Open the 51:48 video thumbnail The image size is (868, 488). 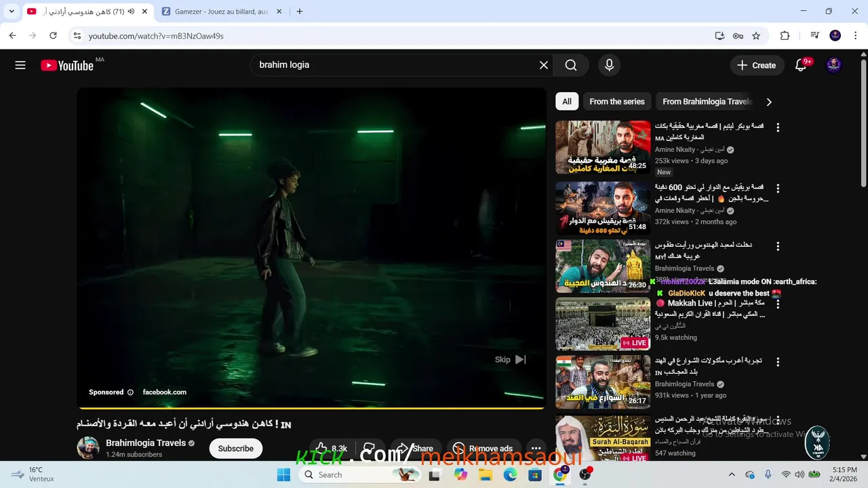coord(603,208)
